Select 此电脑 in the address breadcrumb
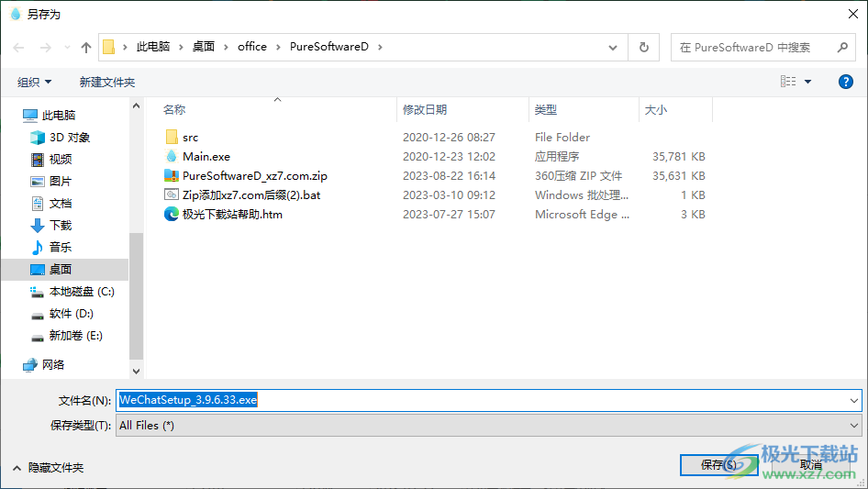This screenshot has height=489, width=868. [x=153, y=47]
